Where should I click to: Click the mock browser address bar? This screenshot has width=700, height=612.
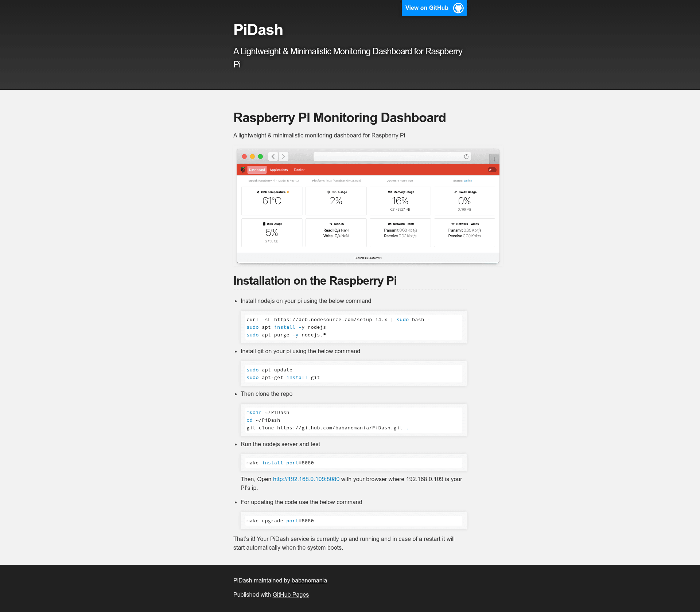point(392,156)
